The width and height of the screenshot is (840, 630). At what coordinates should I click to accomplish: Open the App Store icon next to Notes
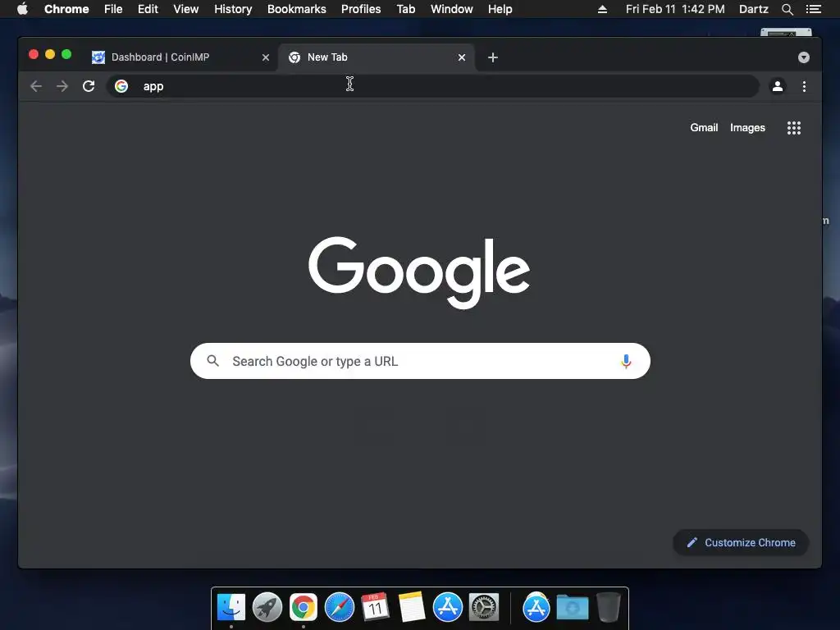click(x=447, y=608)
